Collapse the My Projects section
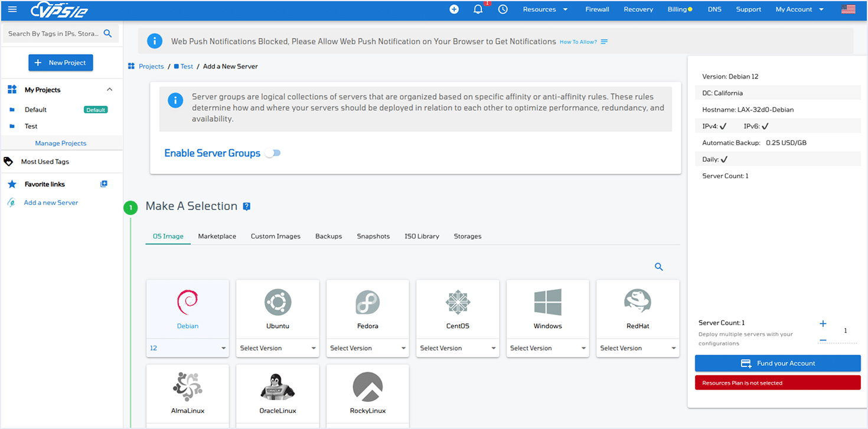The width and height of the screenshot is (868, 429). [109, 90]
